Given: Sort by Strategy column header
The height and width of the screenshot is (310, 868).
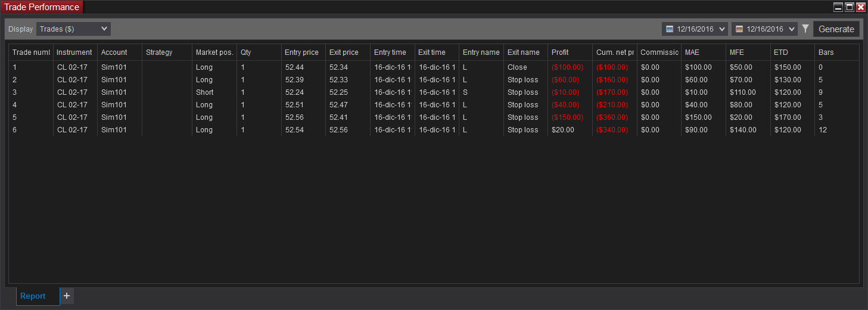Looking at the screenshot, I should [x=167, y=52].
